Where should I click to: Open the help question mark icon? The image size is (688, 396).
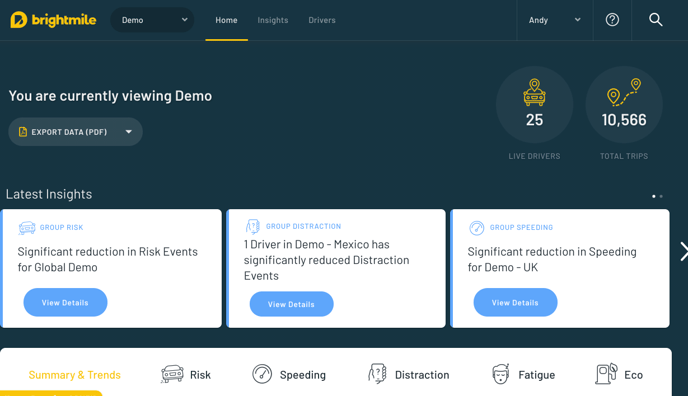(x=612, y=20)
